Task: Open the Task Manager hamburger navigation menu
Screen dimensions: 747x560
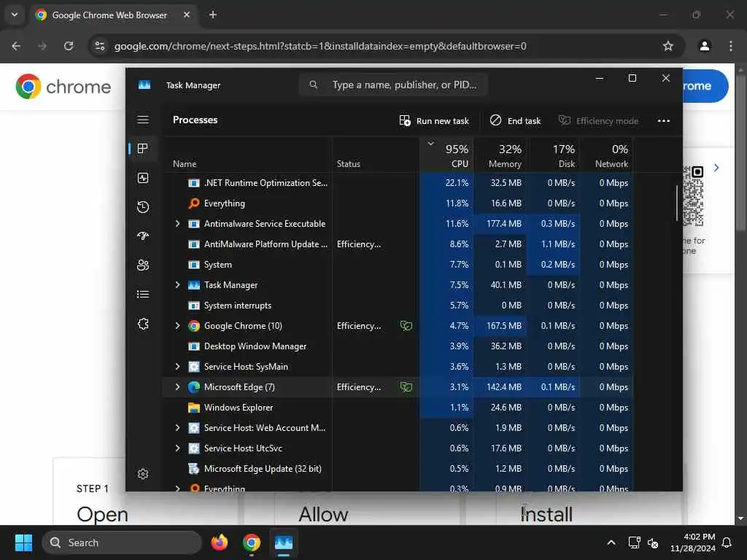Action: coord(143,120)
